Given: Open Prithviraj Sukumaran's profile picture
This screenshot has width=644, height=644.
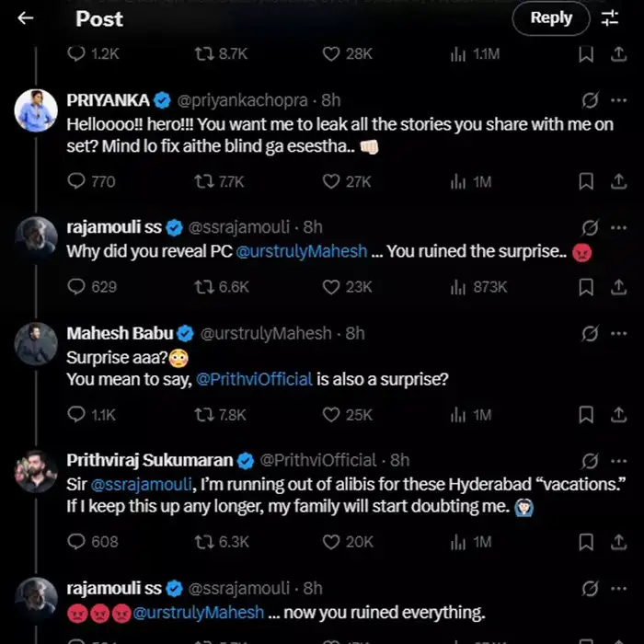Looking at the screenshot, I should (x=37, y=471).
